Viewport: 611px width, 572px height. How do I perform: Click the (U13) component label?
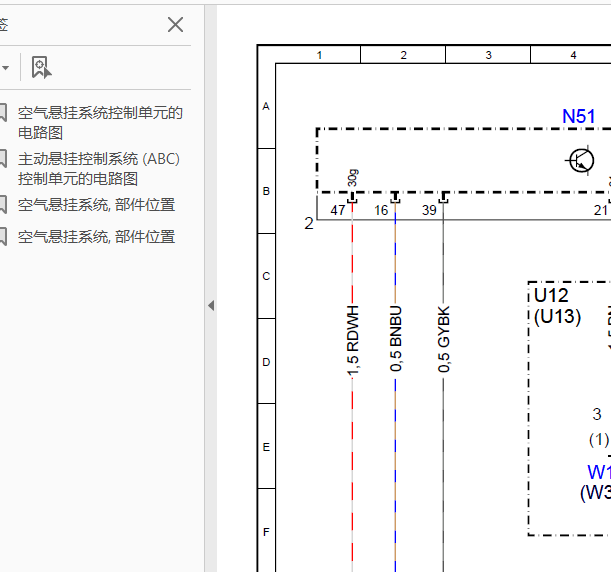[557, 316]
